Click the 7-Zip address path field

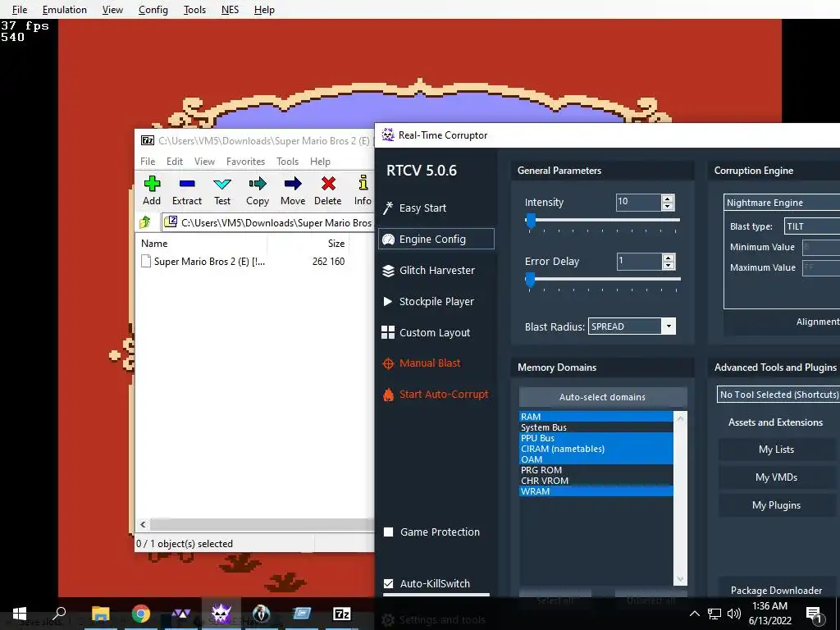[268, 222]
